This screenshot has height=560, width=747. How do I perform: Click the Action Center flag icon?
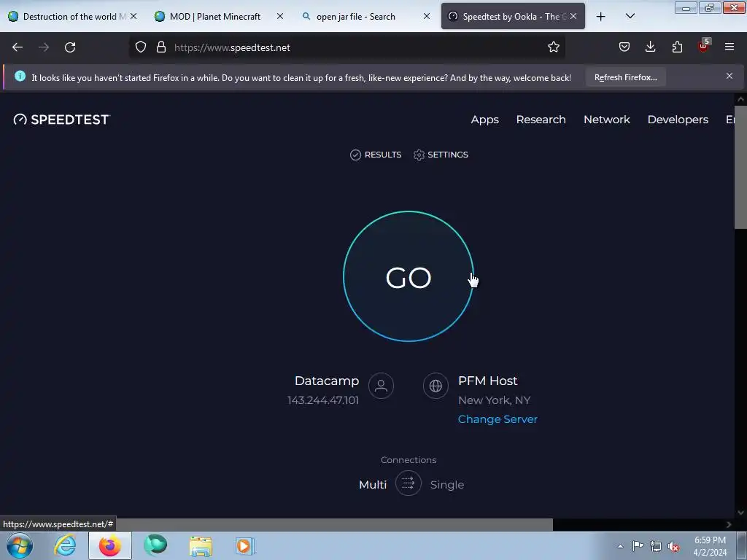click(638, 546)
